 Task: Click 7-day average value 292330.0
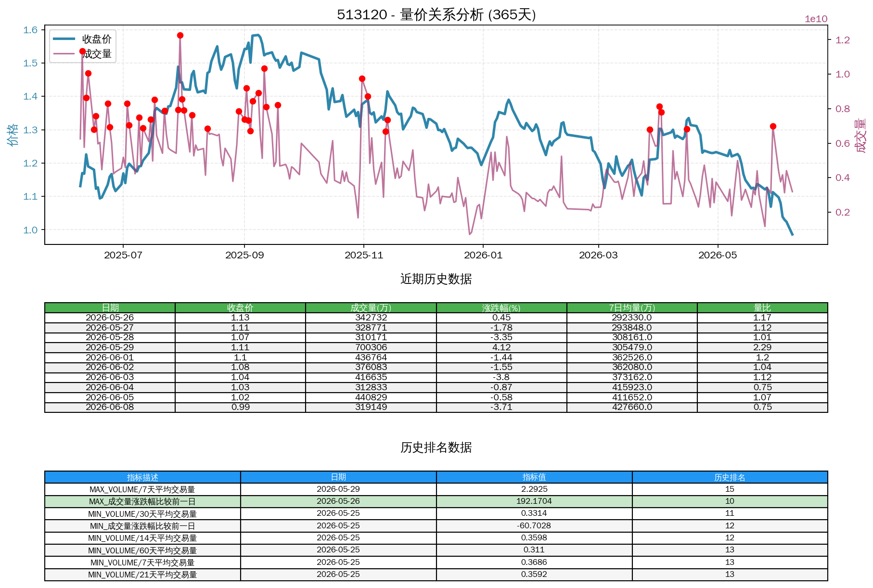click(x=632, y=318)
